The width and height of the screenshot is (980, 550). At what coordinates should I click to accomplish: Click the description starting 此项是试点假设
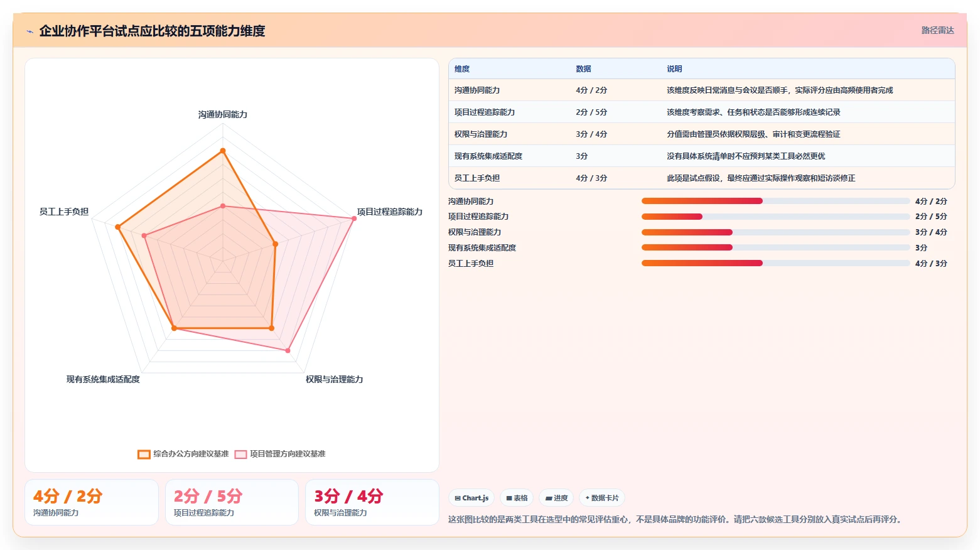tap(761, 178)
